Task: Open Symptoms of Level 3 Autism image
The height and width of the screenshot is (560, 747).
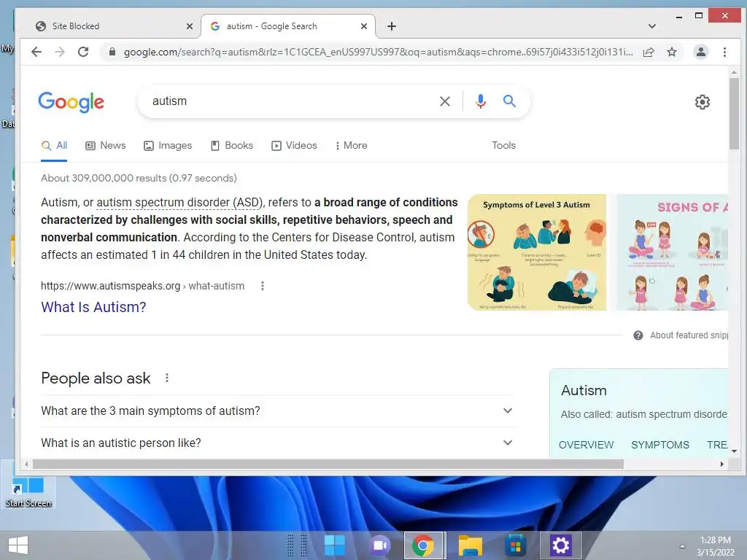Action: [x=536, y=252]
